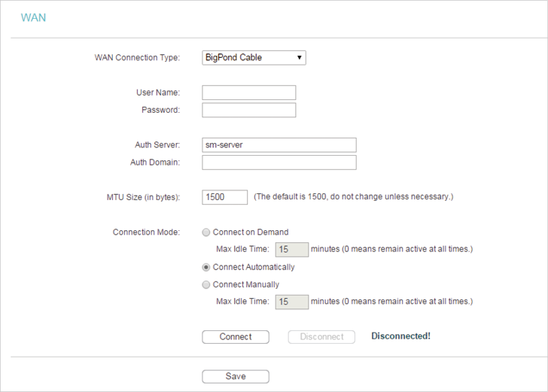Click the WAN page heading

(x=33, y=18)
